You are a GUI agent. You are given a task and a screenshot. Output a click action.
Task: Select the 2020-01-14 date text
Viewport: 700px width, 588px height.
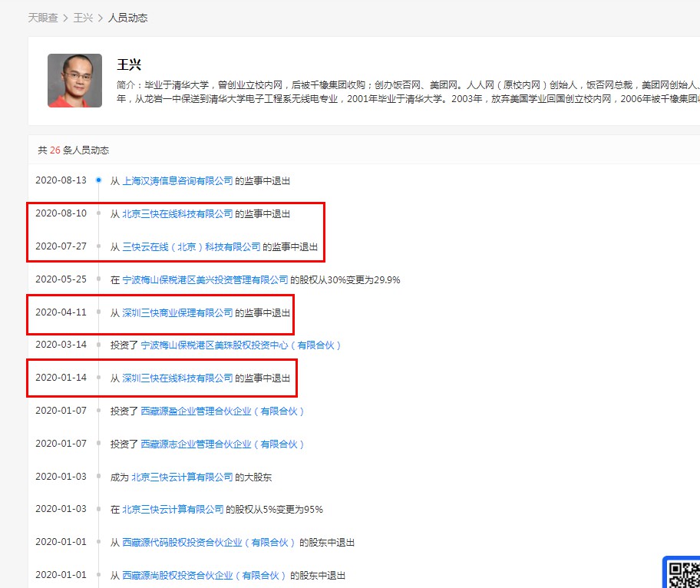tap(61, 378)
